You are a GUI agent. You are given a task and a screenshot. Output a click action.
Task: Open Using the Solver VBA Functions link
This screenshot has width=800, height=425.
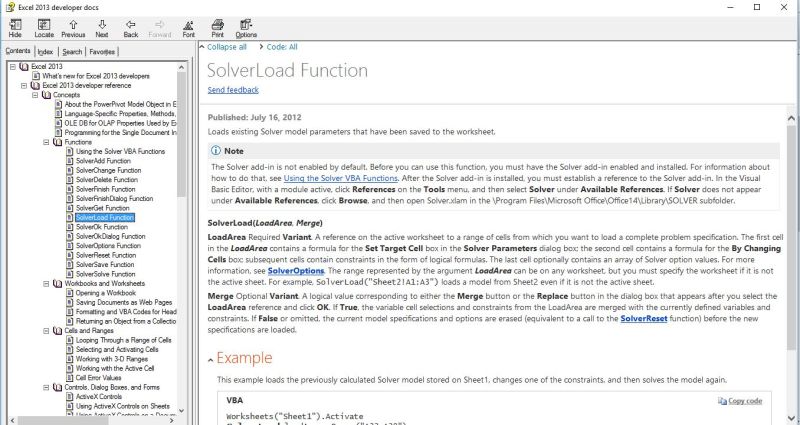coord(340,178)
